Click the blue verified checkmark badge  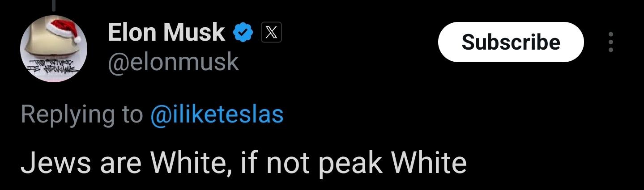(x=243, y=33)
